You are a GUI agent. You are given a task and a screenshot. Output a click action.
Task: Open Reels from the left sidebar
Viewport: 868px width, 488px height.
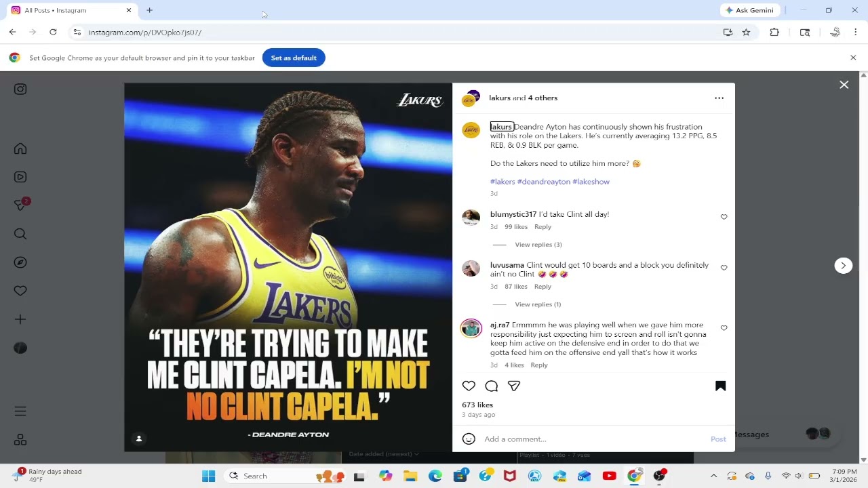click(20, 177)
